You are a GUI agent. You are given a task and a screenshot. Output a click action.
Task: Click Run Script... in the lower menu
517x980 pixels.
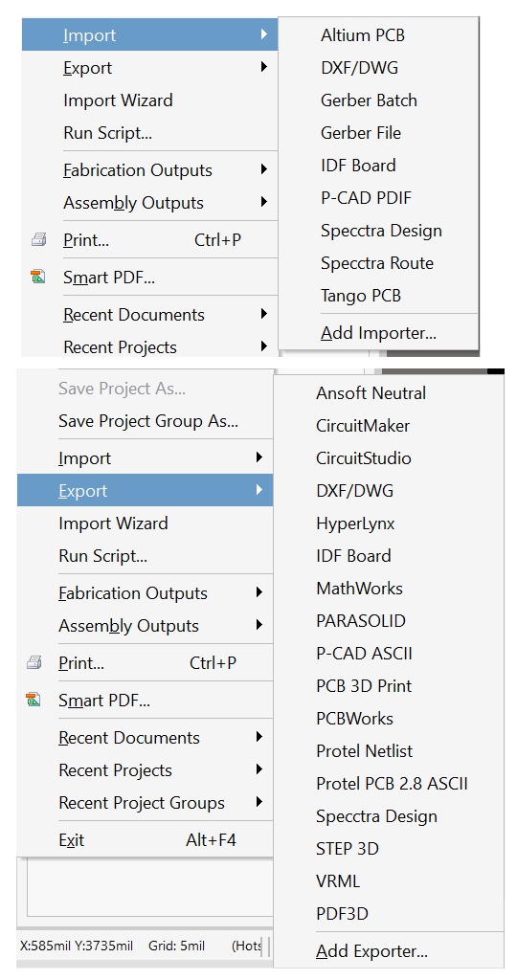(x=103, y=556)
